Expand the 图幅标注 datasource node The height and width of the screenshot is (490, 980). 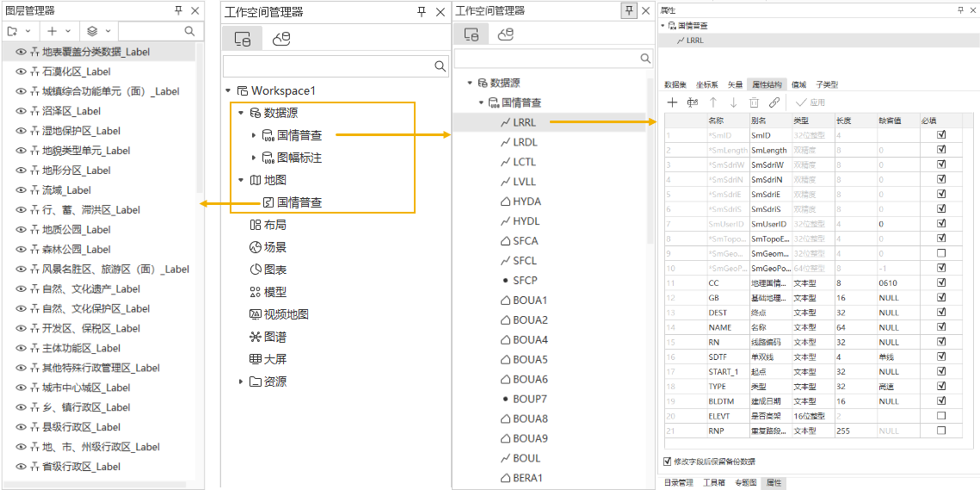253,158
